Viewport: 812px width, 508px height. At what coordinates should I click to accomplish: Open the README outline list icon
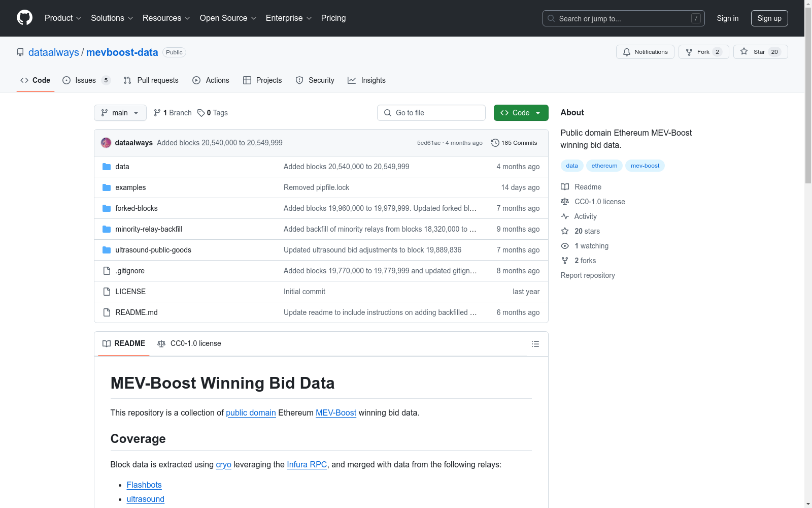coord(535,344)
